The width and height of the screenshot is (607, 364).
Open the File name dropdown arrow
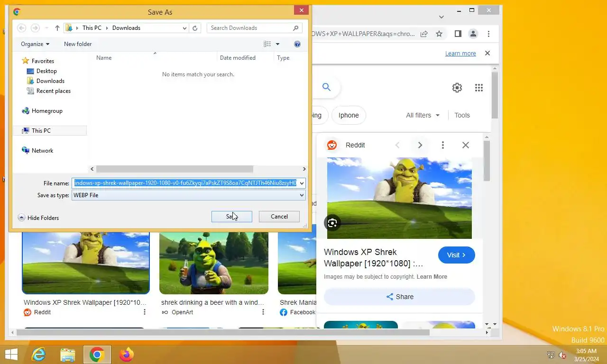point(302,183)
